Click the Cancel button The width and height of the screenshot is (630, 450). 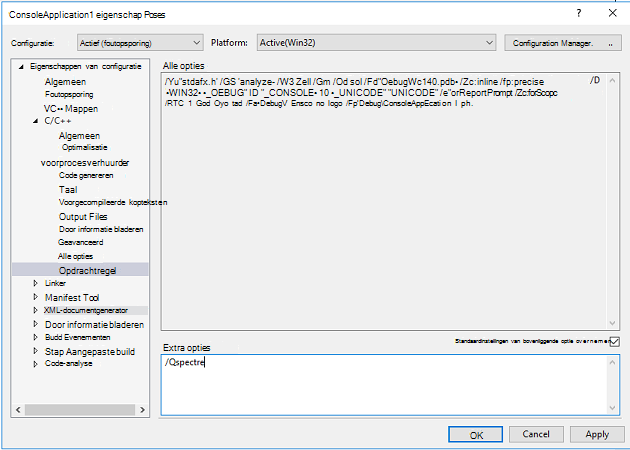(x=536, y=434)
